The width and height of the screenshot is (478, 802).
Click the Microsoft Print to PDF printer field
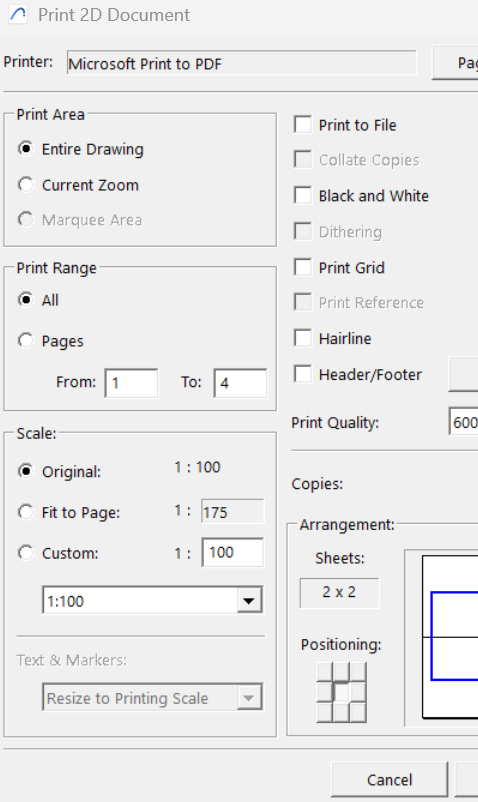[x=242, y=63]
